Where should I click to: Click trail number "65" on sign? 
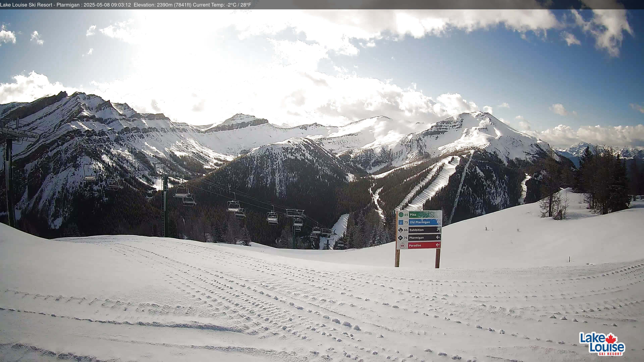pos(406,215)
